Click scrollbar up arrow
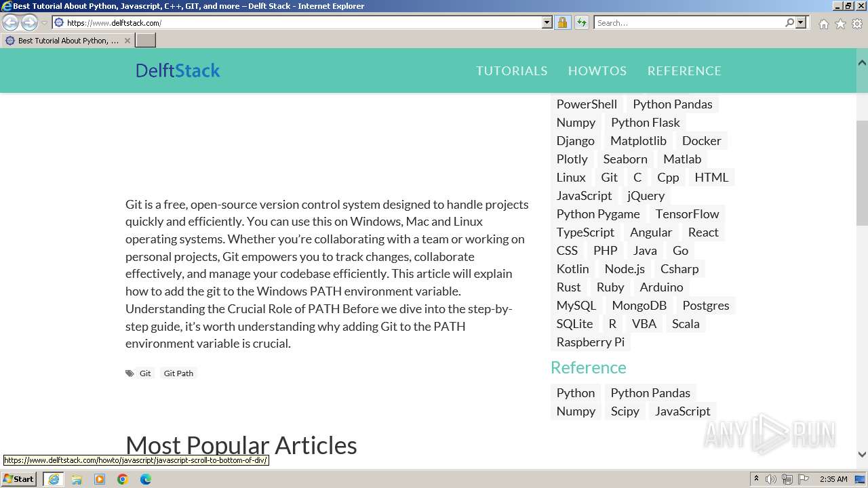Screen dimensions: 868x488 tap(862, 62)
